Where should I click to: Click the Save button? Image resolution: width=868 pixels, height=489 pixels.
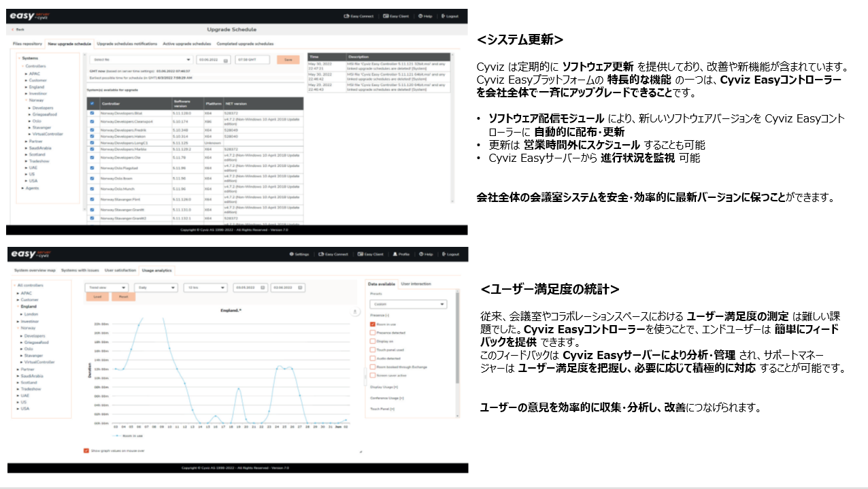coord(288,60)
